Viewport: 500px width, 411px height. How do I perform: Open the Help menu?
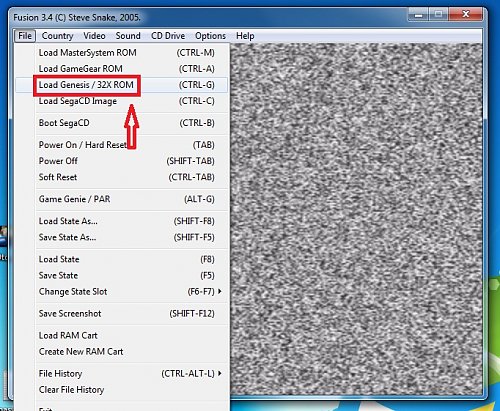[245, 36]
